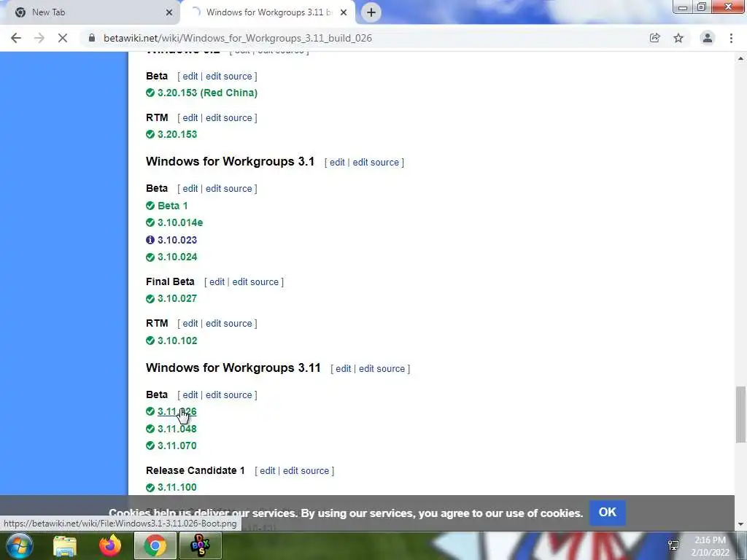Click the green check beside 3.10.027
Screen dimensions: 747x560
(x=150, y=298)
